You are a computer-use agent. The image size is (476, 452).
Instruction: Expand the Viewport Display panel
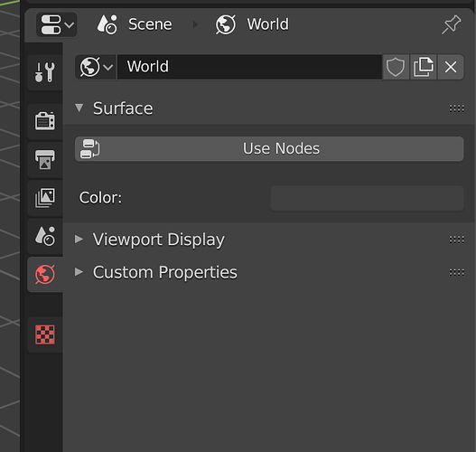click(x=79, y=239)
